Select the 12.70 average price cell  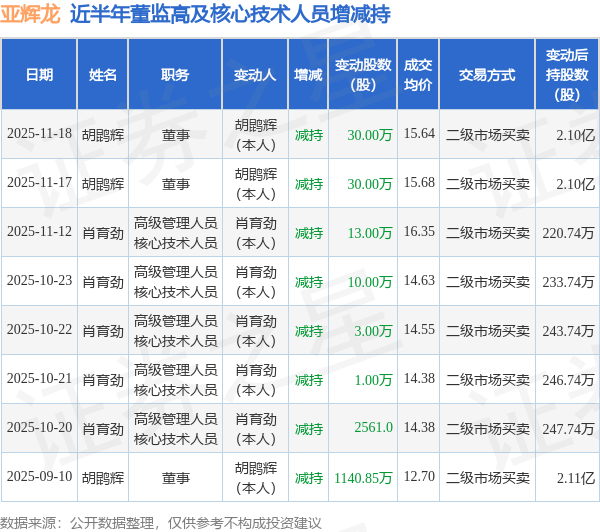pos(418,477)
